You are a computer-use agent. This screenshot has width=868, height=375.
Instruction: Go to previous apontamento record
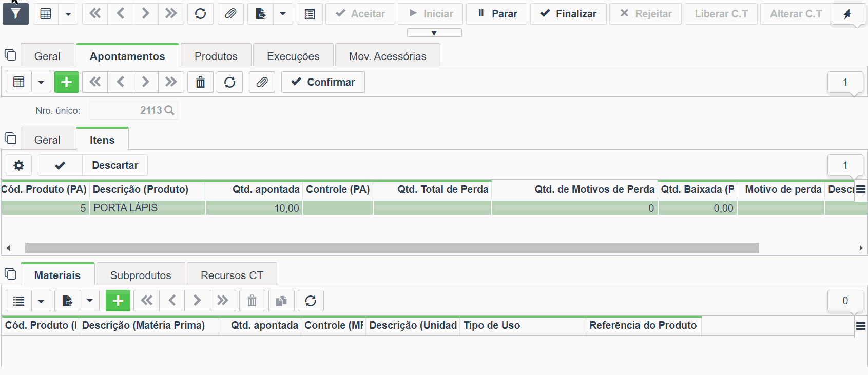tap(121, 82)
